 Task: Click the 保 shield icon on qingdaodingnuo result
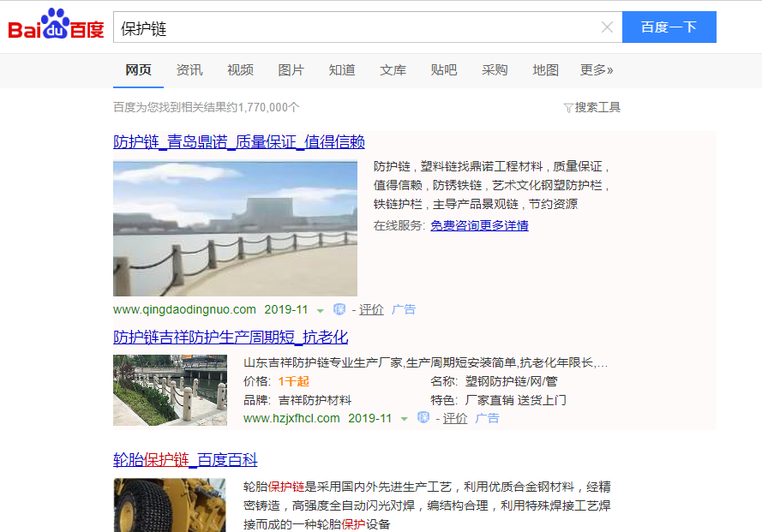pos(339,309)
